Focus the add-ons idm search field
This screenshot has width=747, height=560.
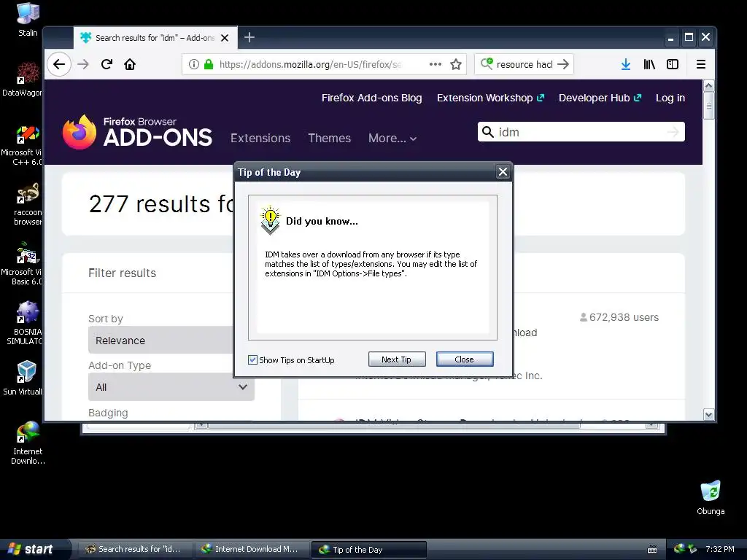581,132
